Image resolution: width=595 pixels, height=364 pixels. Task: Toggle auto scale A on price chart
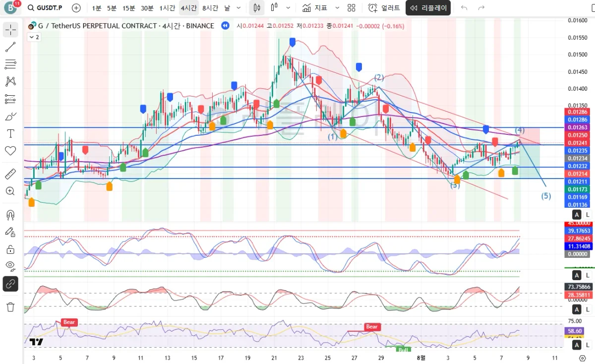point(577,215)
